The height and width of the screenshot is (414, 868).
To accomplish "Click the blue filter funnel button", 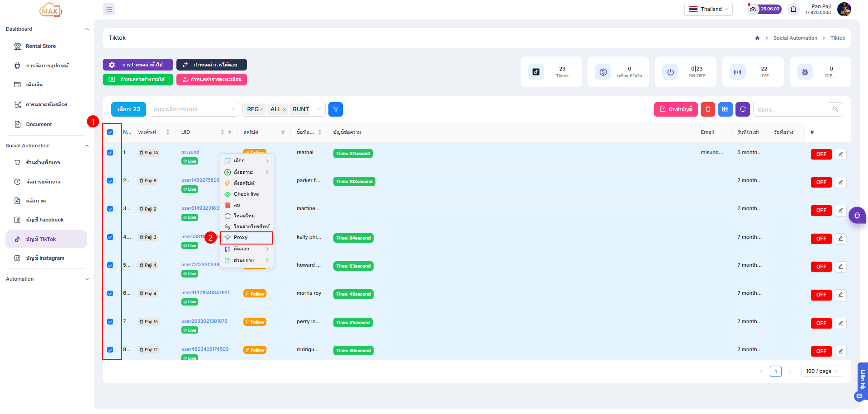I will [x=336, y=109].
